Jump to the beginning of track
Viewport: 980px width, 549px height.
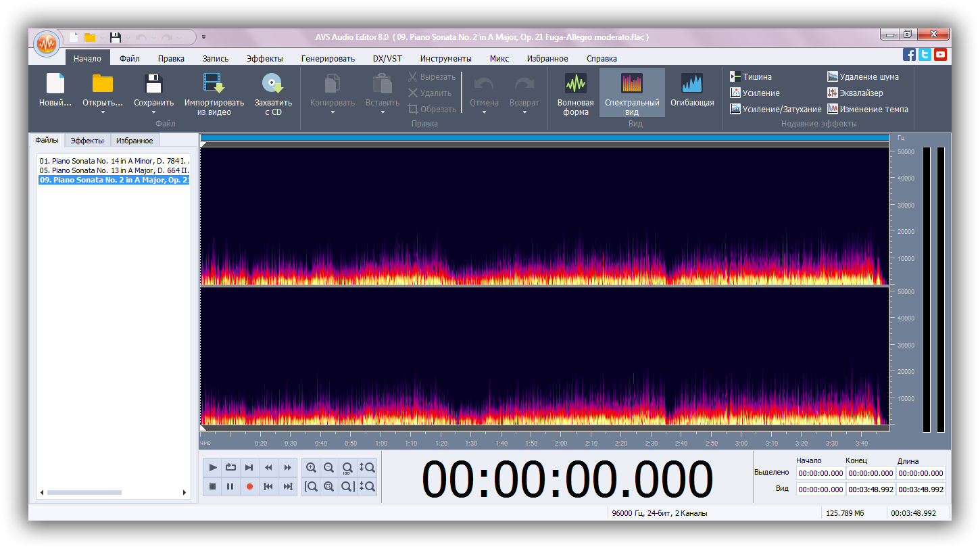click(x=268, y=486)
